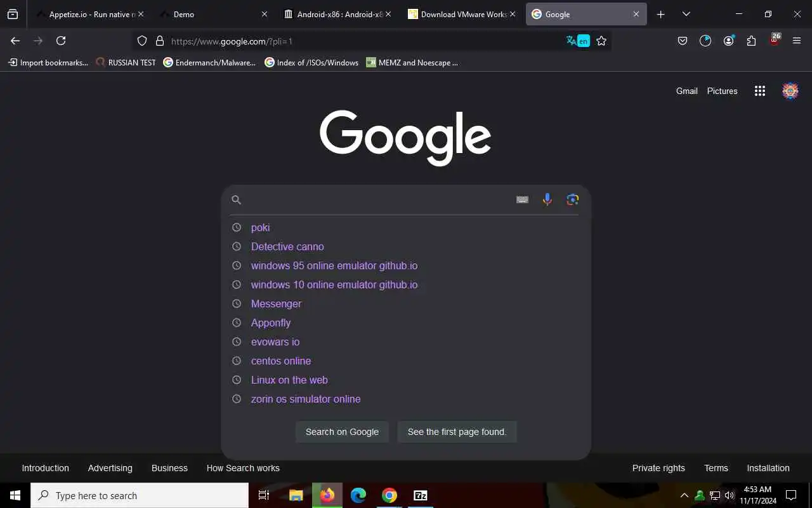Viewport: 812px width, 508px height.
Task: Switch to Android-x86 tab
Action: pos(336,14)
